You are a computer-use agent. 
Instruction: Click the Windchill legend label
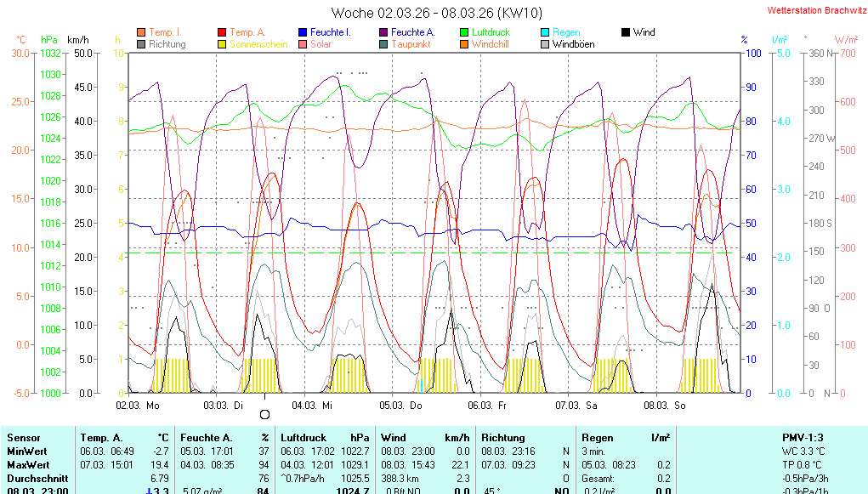(x=491, y=44)
